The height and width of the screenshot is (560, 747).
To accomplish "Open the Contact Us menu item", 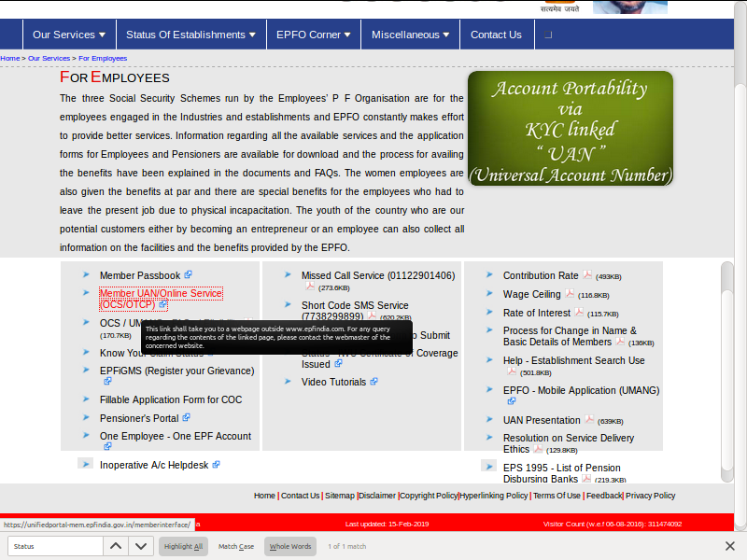I will point(496,35).
